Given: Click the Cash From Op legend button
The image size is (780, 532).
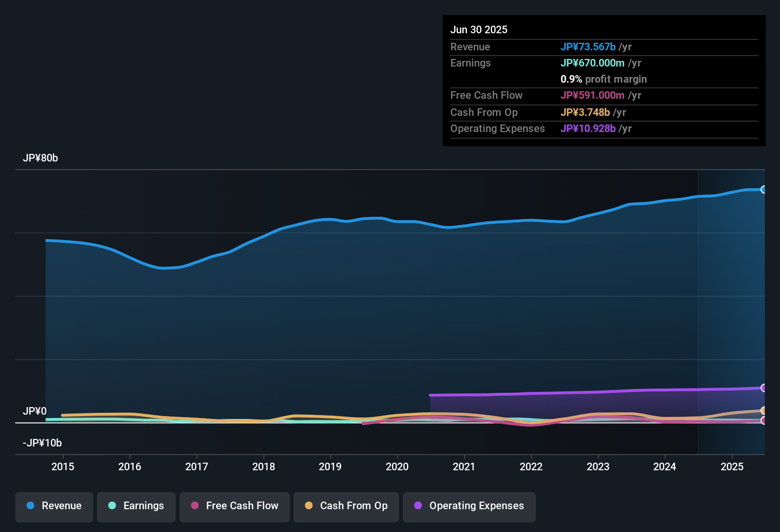Looking at the screenshot, I should pos(346,506).
